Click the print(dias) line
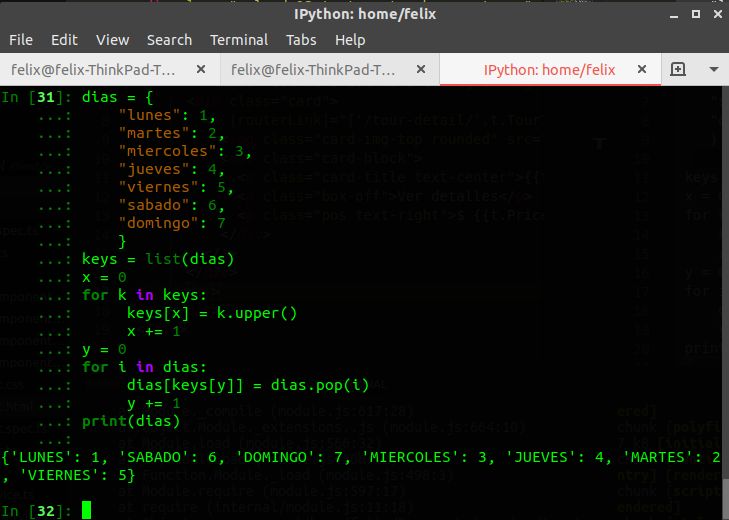 (x=131, y=421)
